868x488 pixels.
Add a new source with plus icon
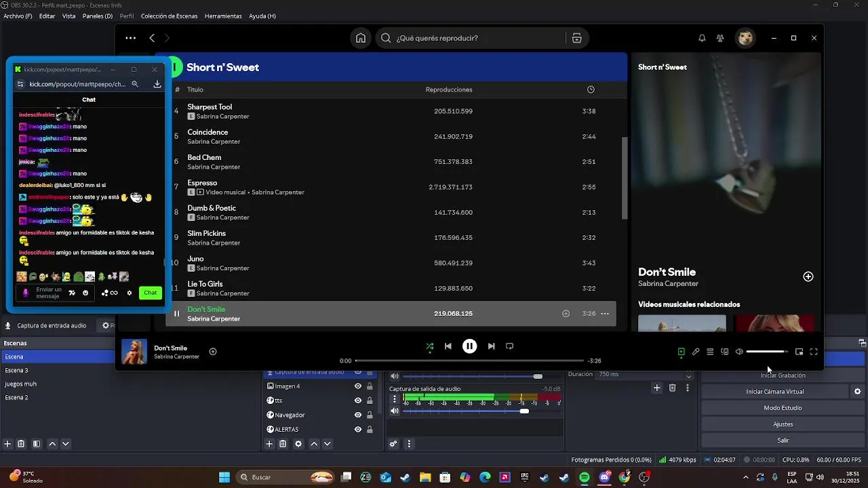click(x=269, y=444)
